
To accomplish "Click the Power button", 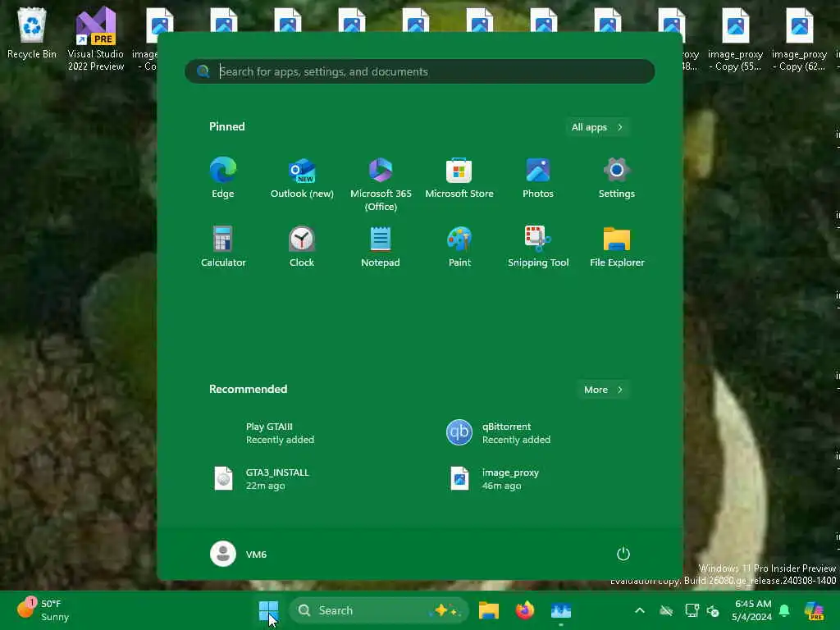I will click(623, 554).
